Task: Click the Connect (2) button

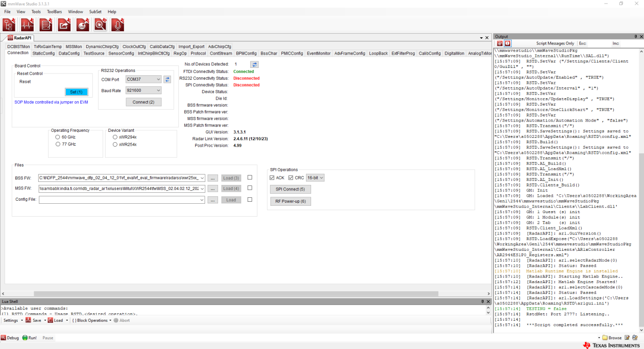Action: coord(144,102)
